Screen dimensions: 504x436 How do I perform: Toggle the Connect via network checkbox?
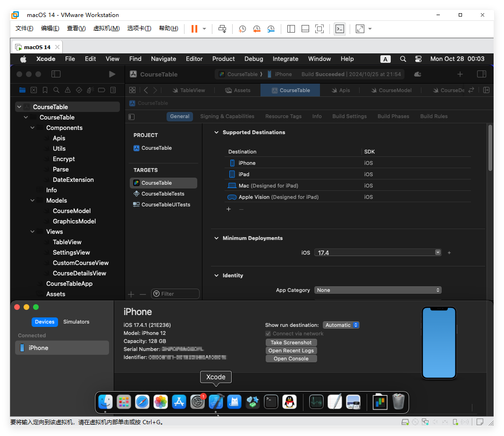(x=268, y=333)
